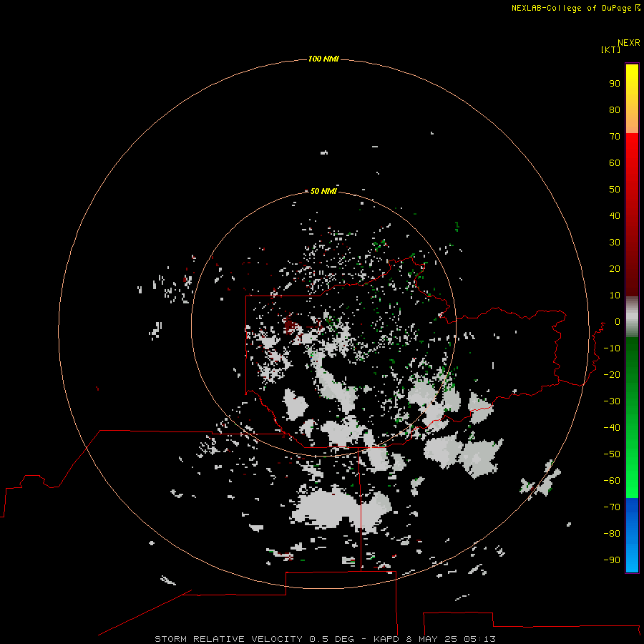Click the 100 NMI range ring label
This screenshot has height=644, width=644.
click(x=323, y=59)
